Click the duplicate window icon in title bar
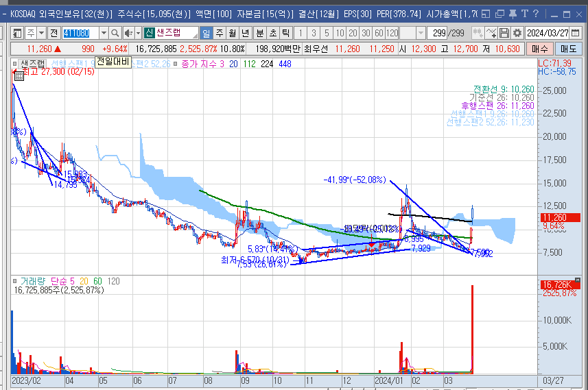The width and height of the screenshot is (588, 390). click(x=499, y=14)
